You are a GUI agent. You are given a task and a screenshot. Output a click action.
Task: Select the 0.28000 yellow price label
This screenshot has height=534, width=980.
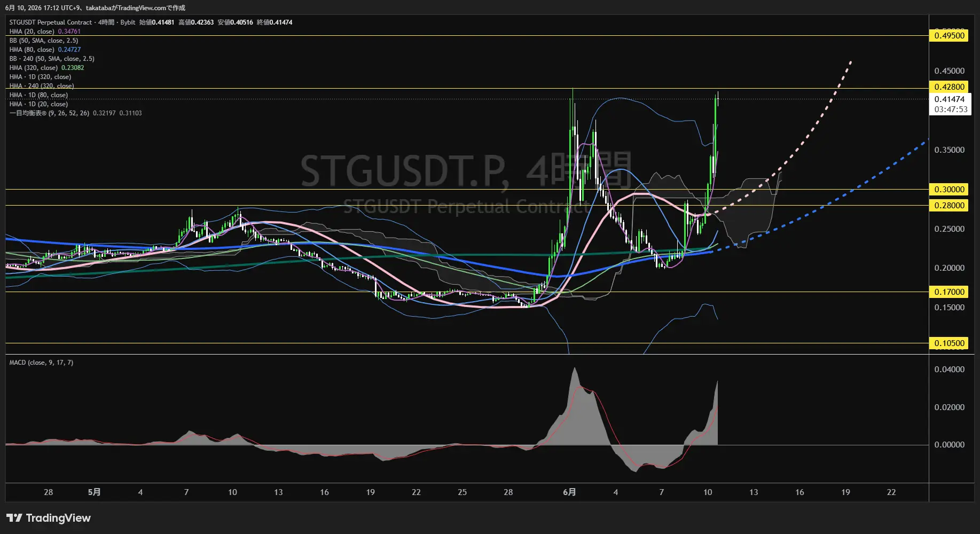click(949, 206)
